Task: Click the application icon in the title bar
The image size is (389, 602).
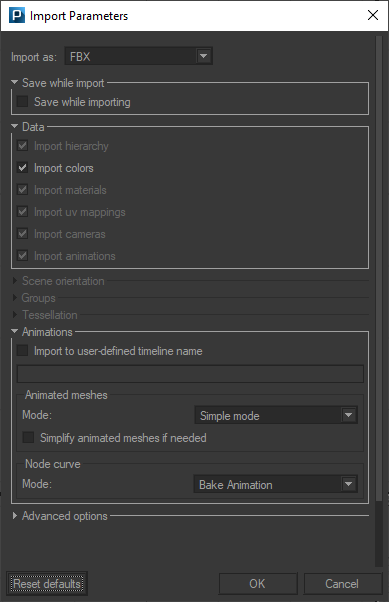Action: [x=17, y=16]
